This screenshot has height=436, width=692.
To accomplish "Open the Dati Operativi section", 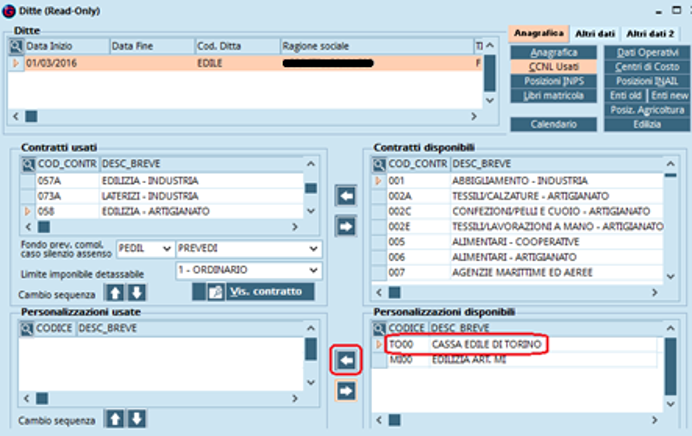I will [647, 53].
